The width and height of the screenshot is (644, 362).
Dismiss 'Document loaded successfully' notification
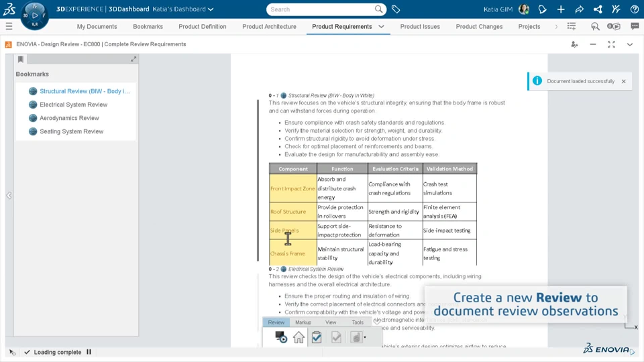coord(623,81)
